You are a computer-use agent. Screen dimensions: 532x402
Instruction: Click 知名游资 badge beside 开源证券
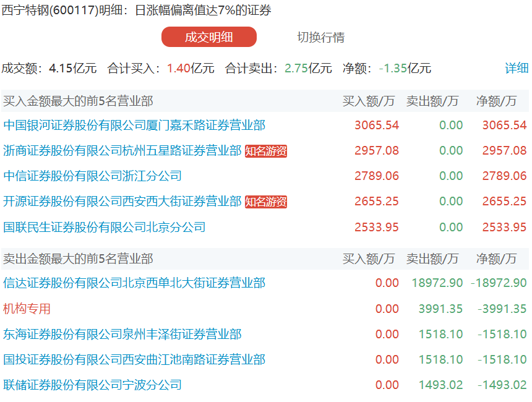coord(266,202)
